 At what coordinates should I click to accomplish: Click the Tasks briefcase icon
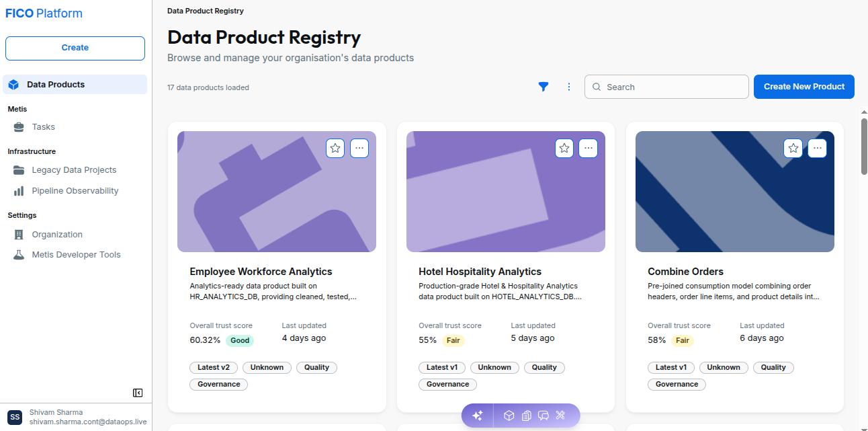[x=19, y=127]
